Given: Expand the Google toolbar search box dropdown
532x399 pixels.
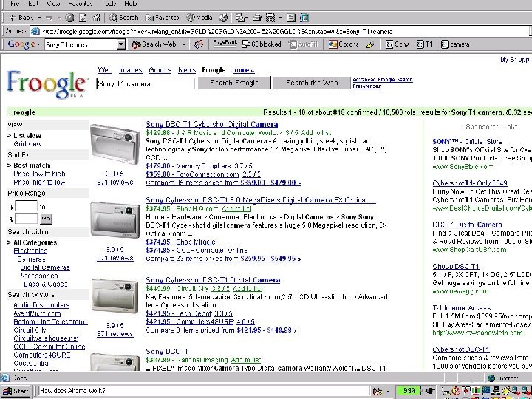Looking at the screenshot, I should coord(121,44).
